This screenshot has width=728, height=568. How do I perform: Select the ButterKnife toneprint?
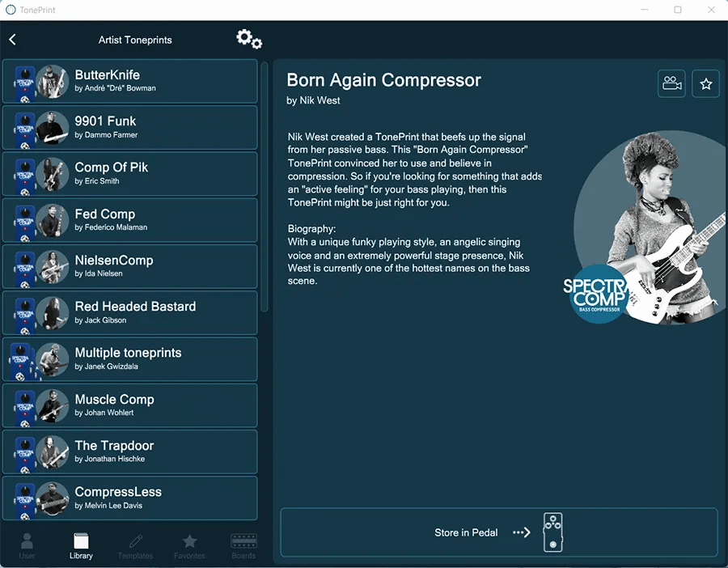pos(129,81)
